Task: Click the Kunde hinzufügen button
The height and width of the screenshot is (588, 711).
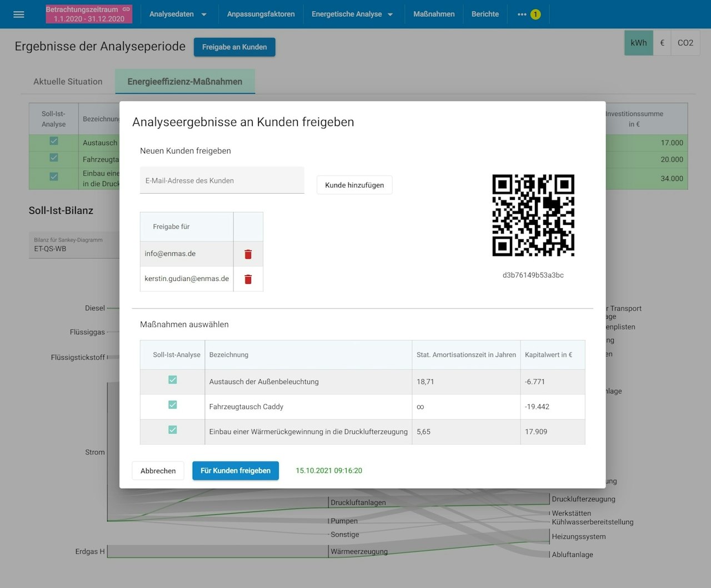Action: (354, 185)
